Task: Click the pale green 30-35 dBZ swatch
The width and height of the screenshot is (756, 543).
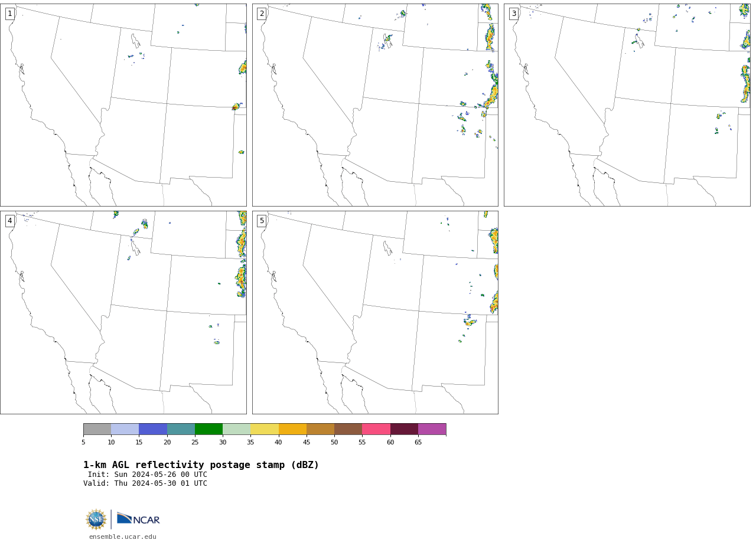Action: 236,429
